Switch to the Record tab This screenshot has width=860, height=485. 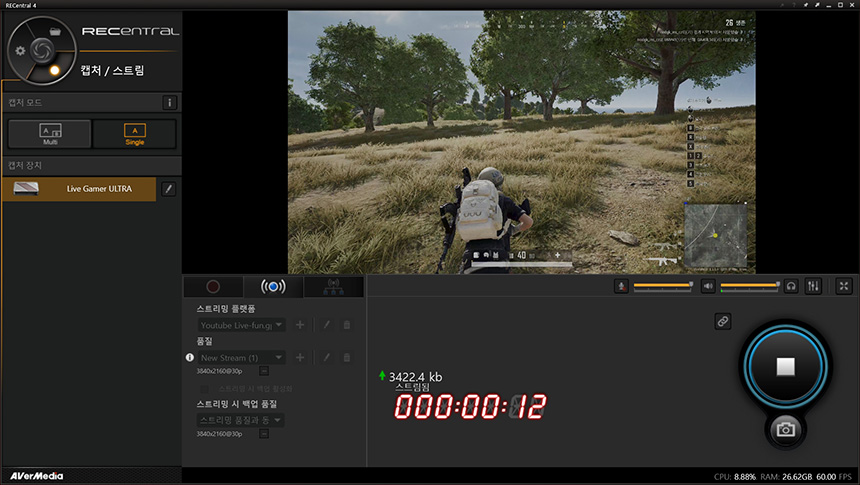[213, 286]
